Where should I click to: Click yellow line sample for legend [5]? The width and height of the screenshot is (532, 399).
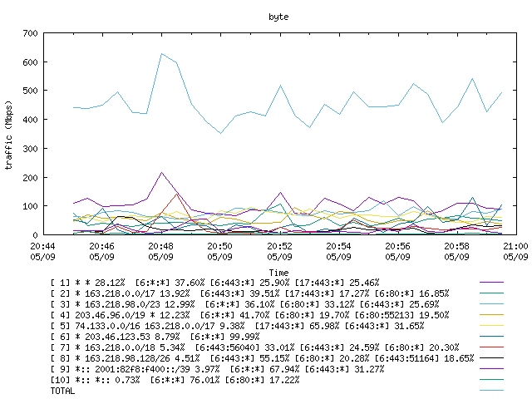pyautogui.click(x=491, y=326)
